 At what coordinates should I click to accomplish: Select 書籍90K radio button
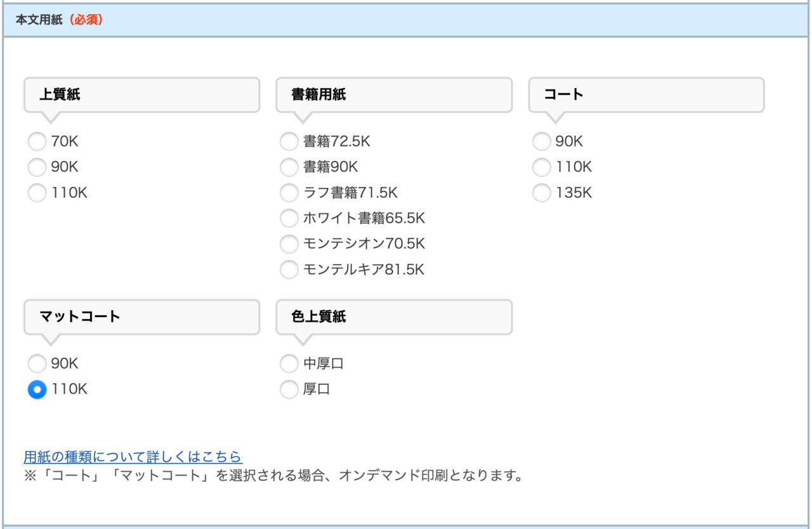tap(289, 167)
